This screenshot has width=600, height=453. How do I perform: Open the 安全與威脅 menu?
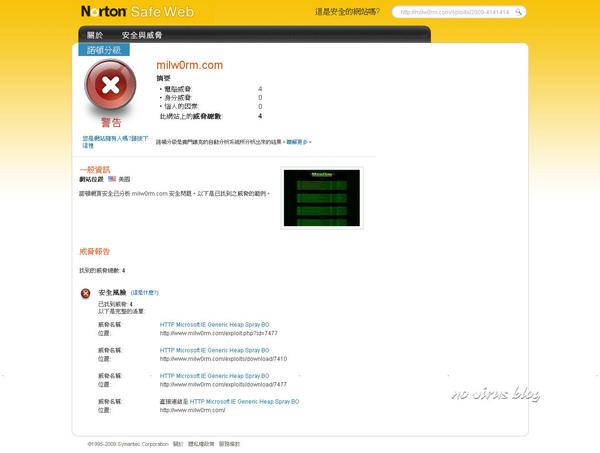tap(142, 35)
